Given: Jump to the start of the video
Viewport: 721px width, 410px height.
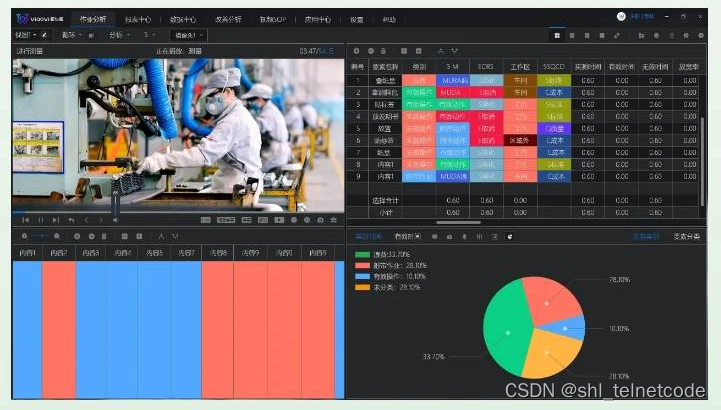Looking at the screenshot, I should point(26,220).
